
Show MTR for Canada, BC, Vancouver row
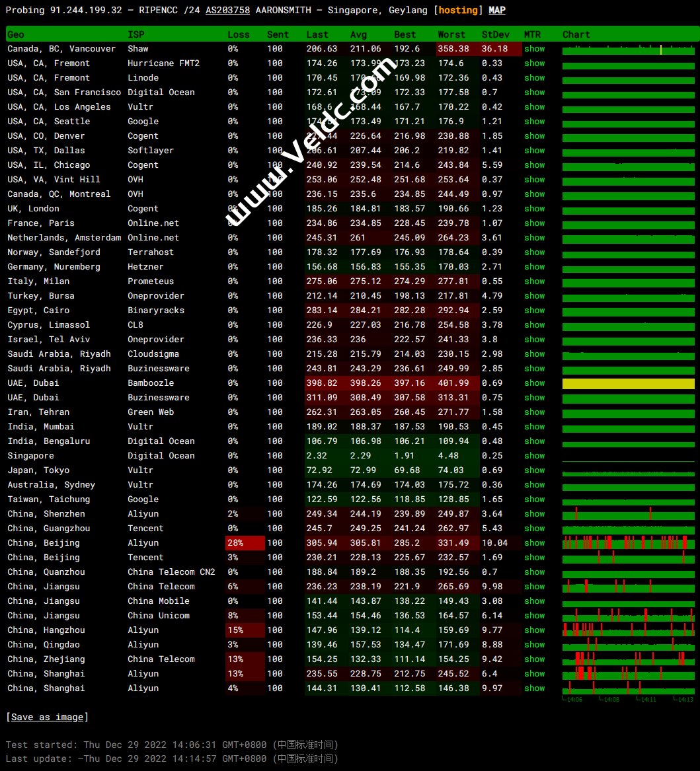534,49
